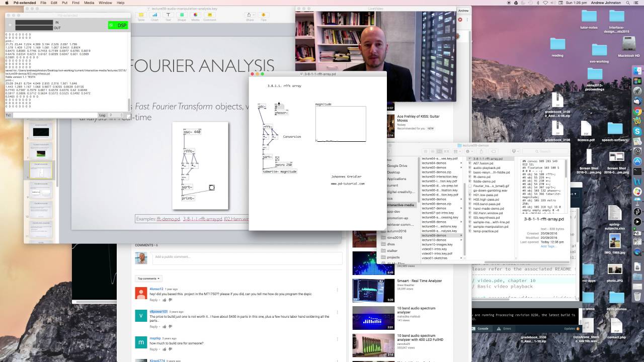Open Chrome in the Dock

(638, 112)
